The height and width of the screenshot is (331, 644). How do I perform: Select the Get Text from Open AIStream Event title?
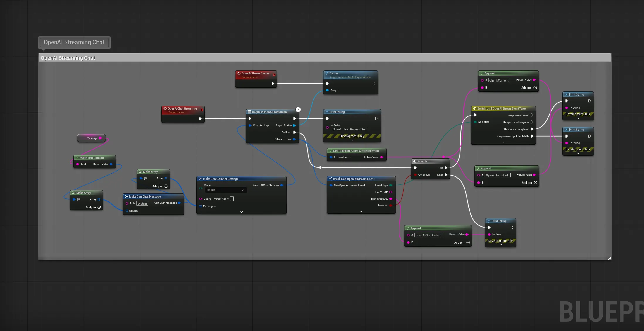[356, 151]
